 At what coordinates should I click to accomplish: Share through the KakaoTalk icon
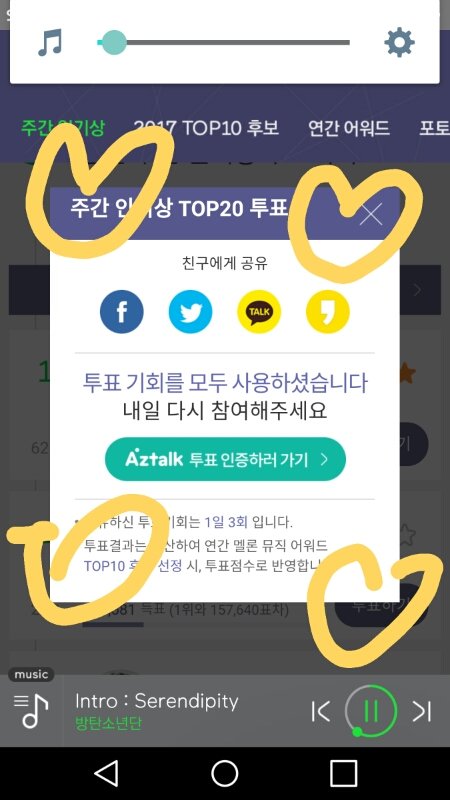pyautogui.click(x=259, y=311)
